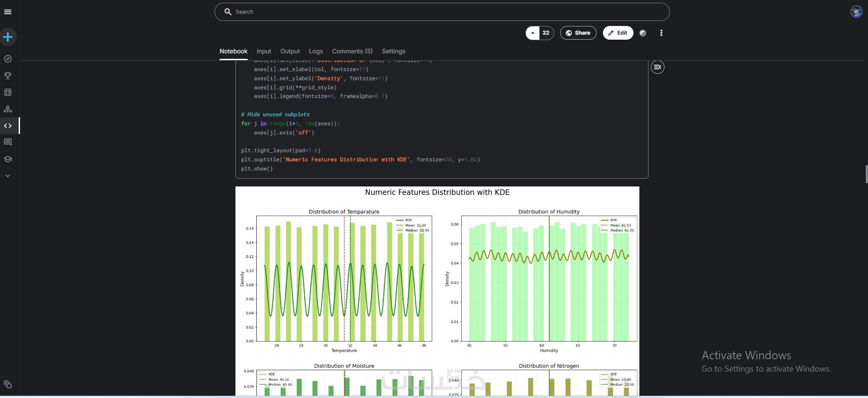The image size is (868, 398).
Task: Open user profile avatar menu
Action: [x=856, y=12]
